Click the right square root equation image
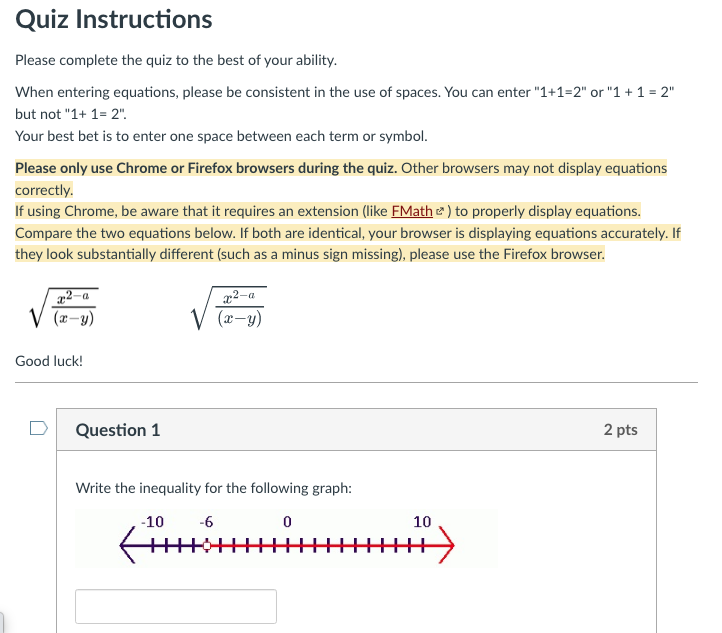Viewport: 722px width, 633px height. point(229,307)
